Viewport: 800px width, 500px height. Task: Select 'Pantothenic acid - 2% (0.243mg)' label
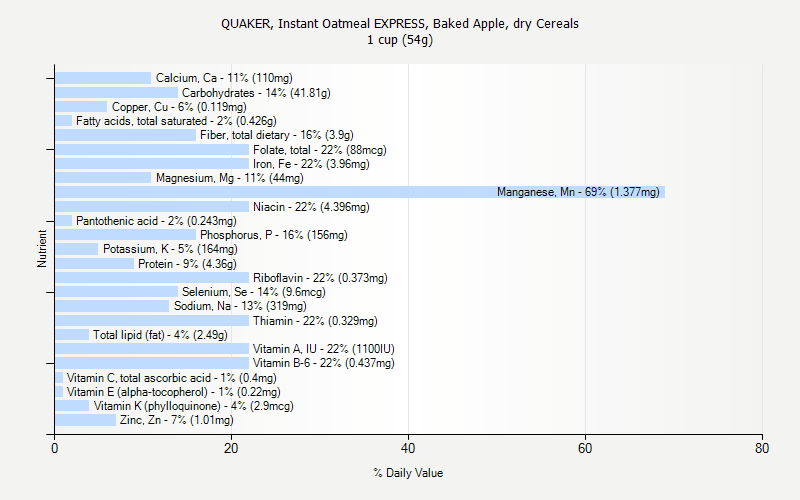pyautogui.click(x=156, y=221)
